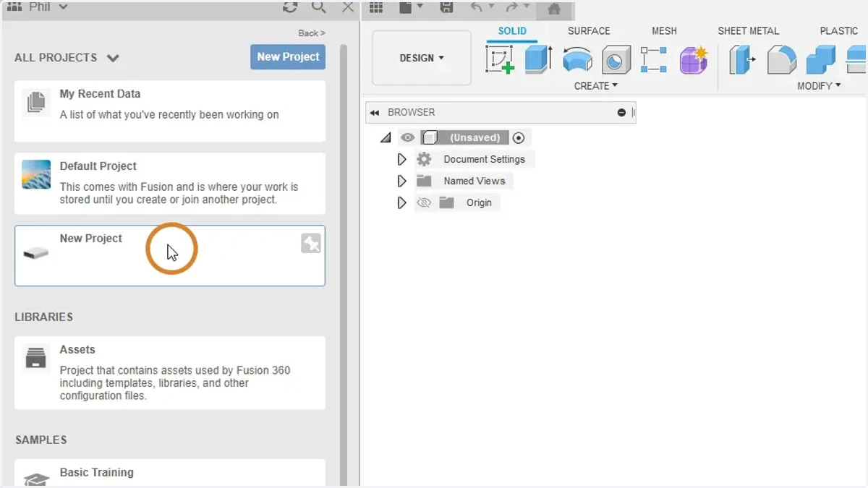868x488 pixels.
Task: Open the DESIGN workspace dropdown
Action: point(422,58)
